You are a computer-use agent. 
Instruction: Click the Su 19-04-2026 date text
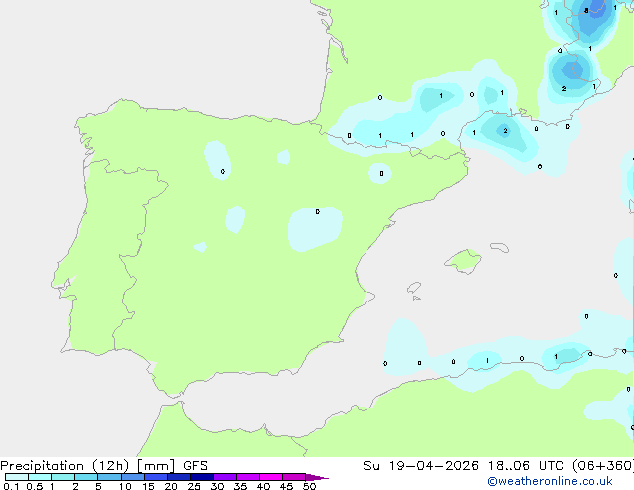pyautogui.click(x=421, y=466)
